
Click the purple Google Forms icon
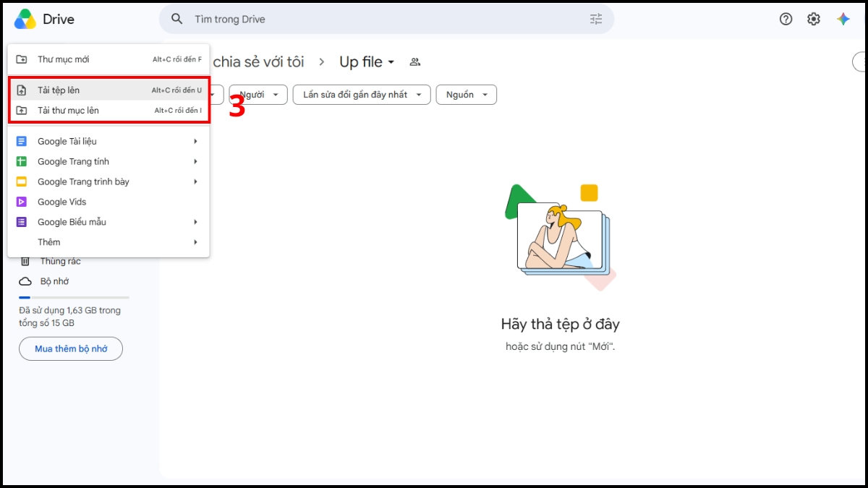(22, 223)
